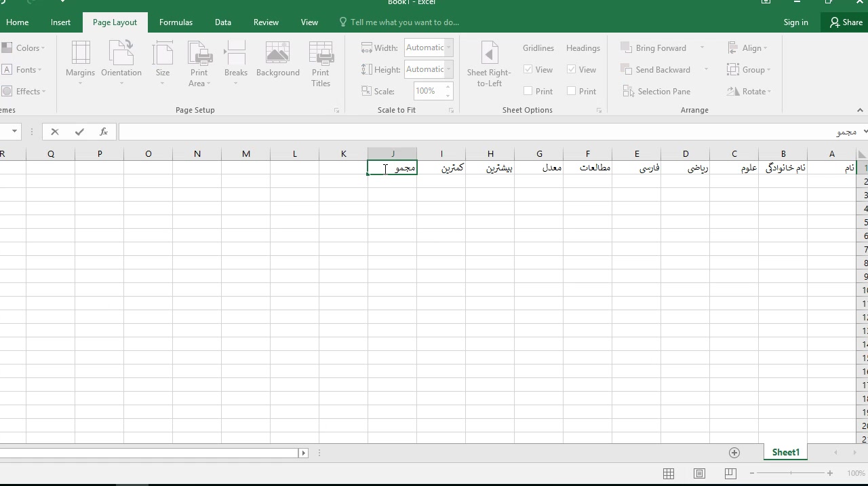868x486 pixels.
Task: Select cell containing نام خانوادگی
Action: 783,168
